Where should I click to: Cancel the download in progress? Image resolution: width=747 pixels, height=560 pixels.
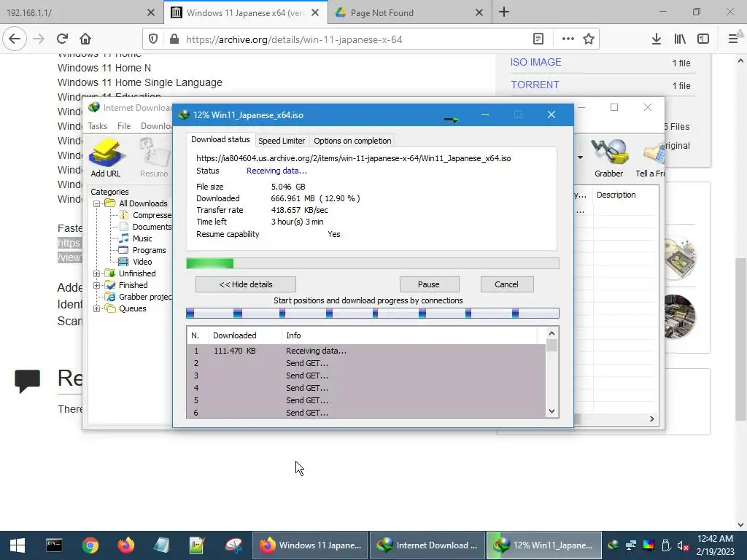point(506,284)
